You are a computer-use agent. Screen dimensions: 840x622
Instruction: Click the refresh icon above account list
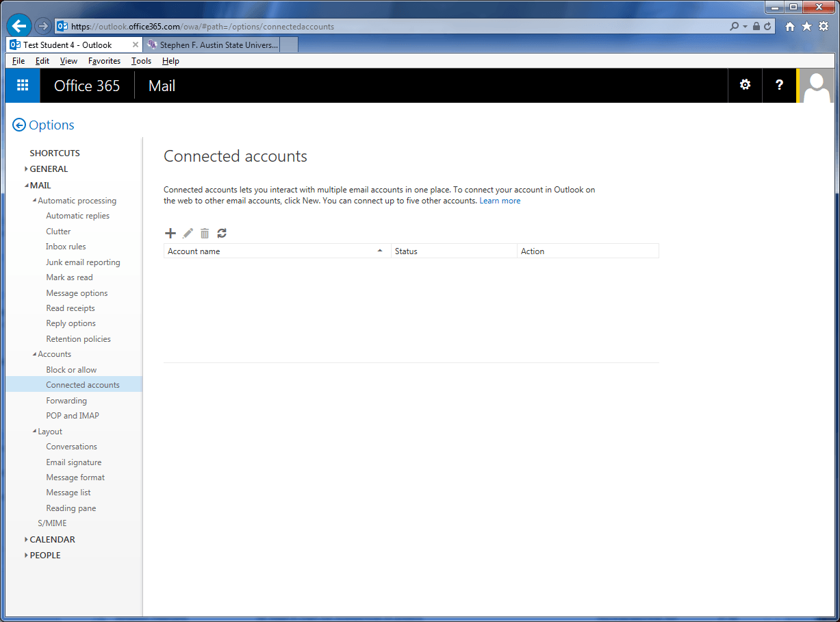[x=222, y=234]
